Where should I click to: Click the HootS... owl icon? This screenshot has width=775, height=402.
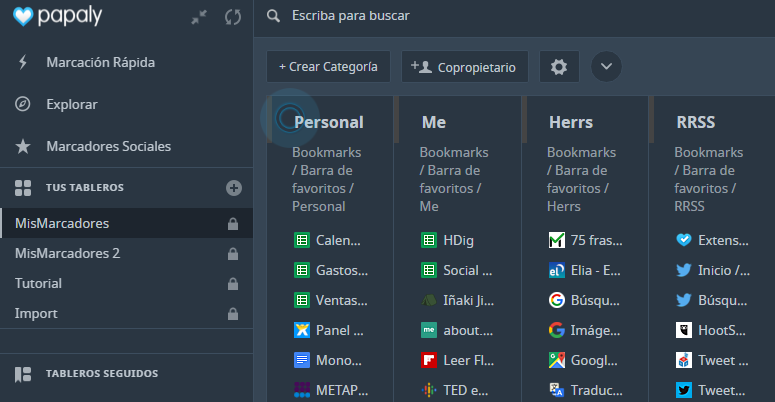[x=684, y=330]
